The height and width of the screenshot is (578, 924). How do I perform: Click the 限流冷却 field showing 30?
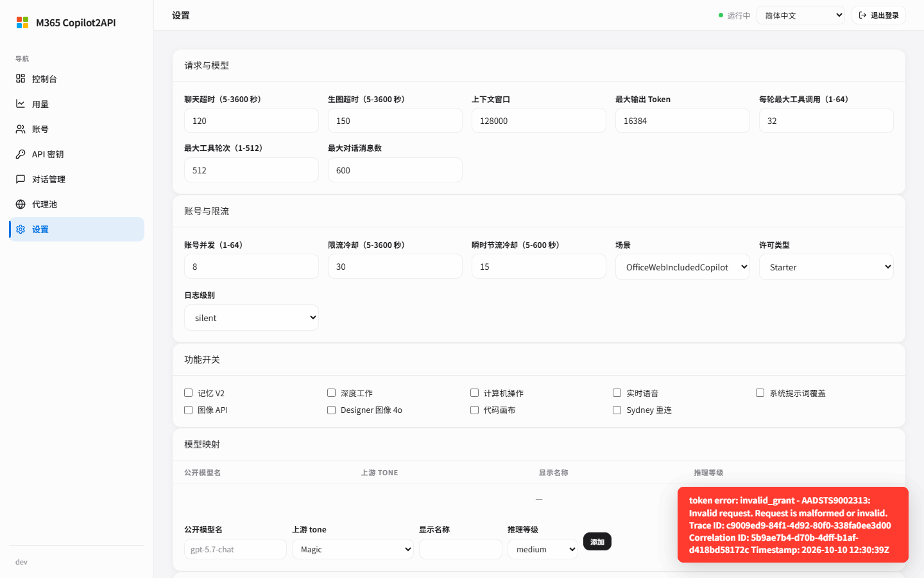(395, 267)
